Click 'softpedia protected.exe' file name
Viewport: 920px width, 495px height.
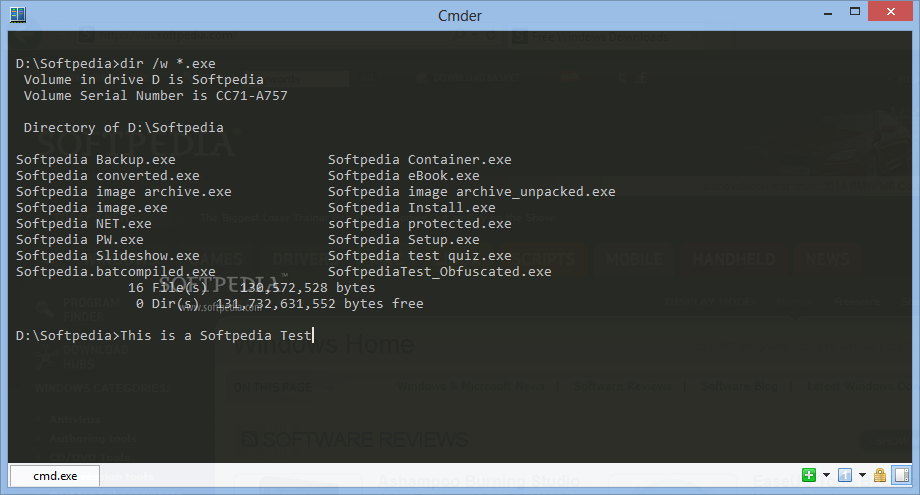[x=420, y=223]
